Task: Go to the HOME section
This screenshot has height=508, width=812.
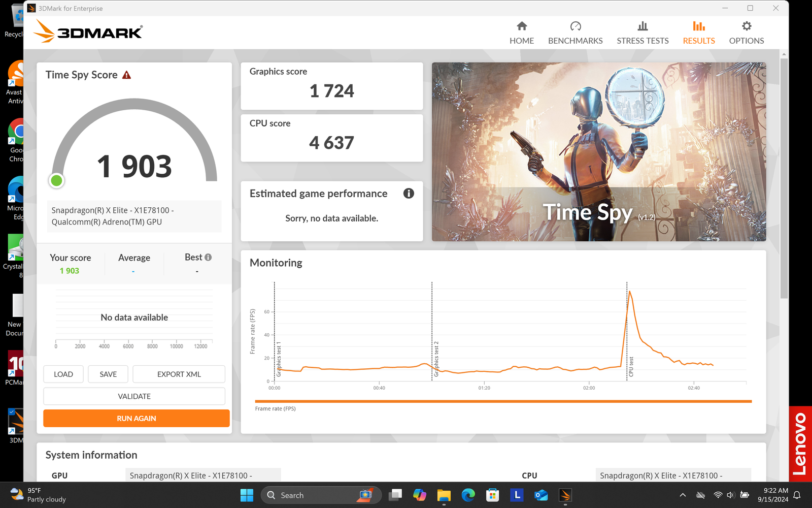Action: tap(521, 33)
